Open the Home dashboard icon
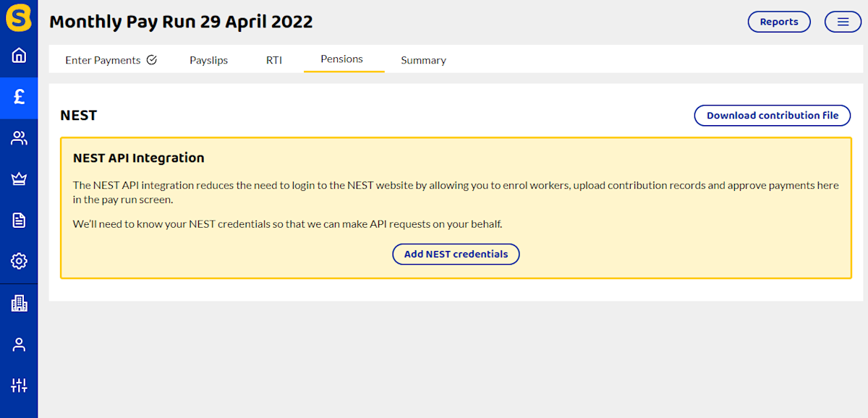Screen dimensions: 868x418 coord(19,54)
